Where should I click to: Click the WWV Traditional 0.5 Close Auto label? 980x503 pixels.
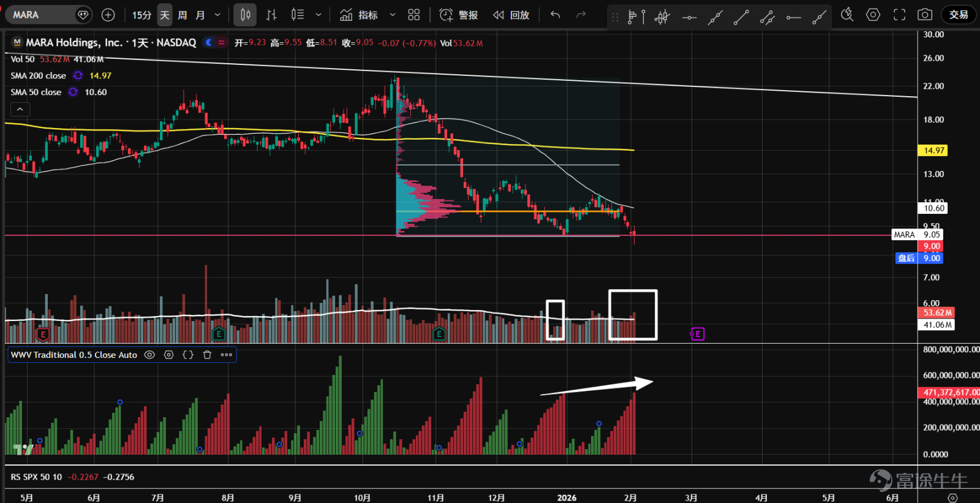click(73, 355)
